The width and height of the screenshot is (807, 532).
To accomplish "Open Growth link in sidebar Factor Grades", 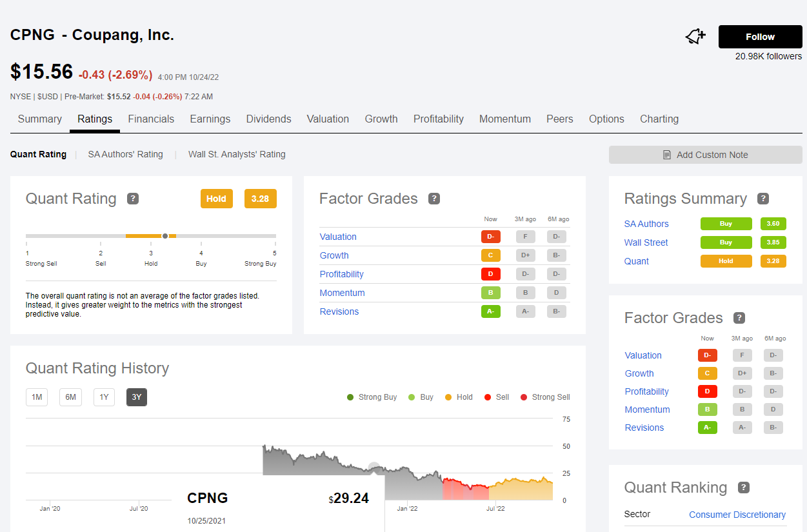I will [639, 373].
